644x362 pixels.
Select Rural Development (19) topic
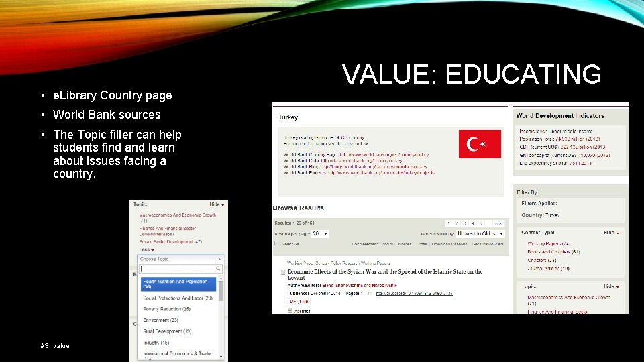(167, 331)
